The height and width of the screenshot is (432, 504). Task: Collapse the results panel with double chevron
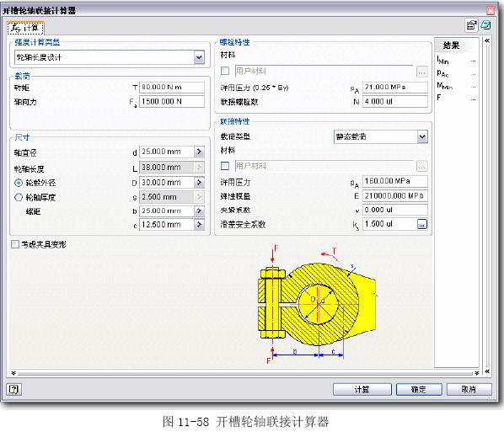click(487, 40)
